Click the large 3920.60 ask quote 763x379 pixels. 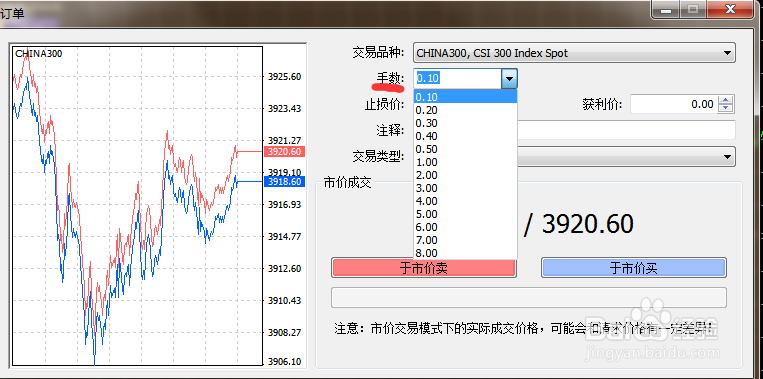click(588, 224)
